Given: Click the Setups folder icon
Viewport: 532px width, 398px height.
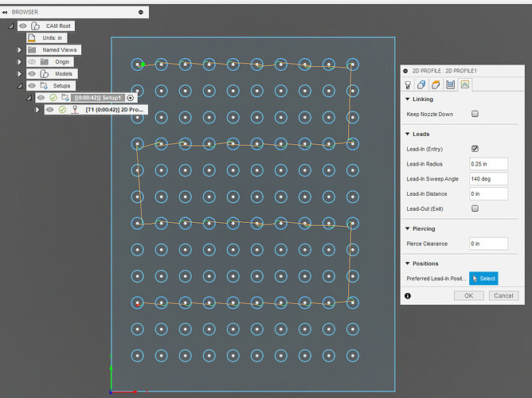Looking at the screenshot, I should tap(44, 85).
